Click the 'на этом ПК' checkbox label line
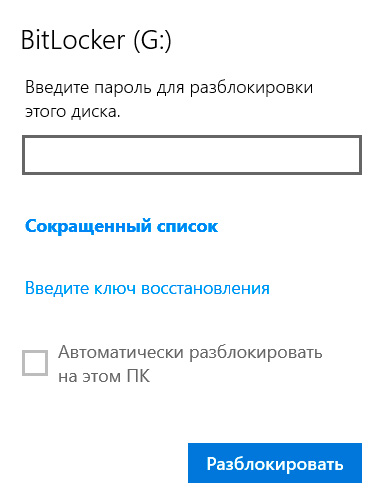The image size is (386, 503). pos(104,376)
